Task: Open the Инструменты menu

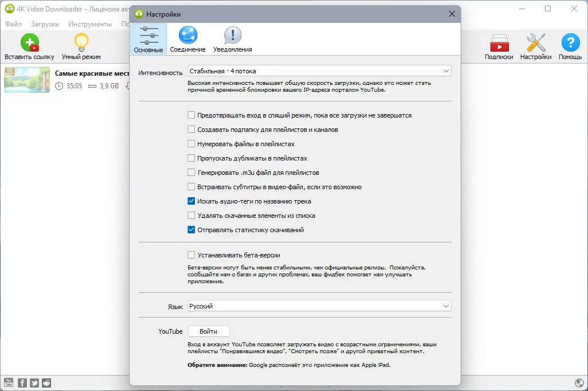Action: point(90,24)
